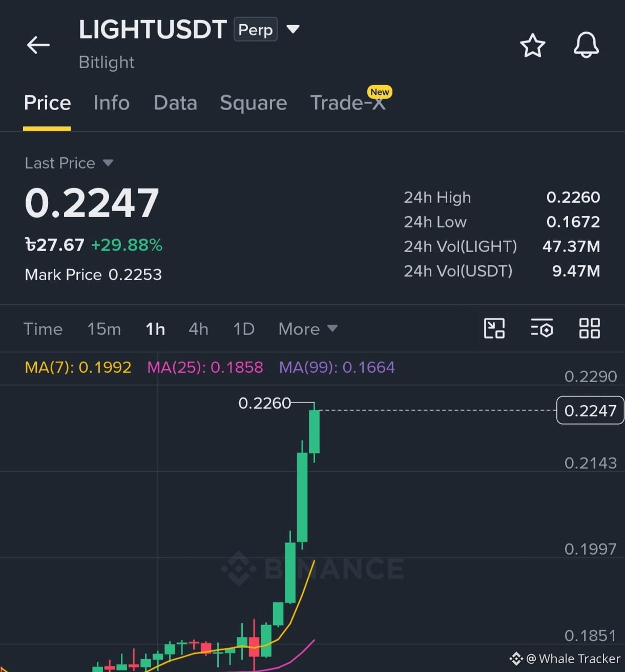Viewport: 625px width, 672px height.
Task: Go back using the left arrow
Action: pyautogui.click(x=38, y=45)
